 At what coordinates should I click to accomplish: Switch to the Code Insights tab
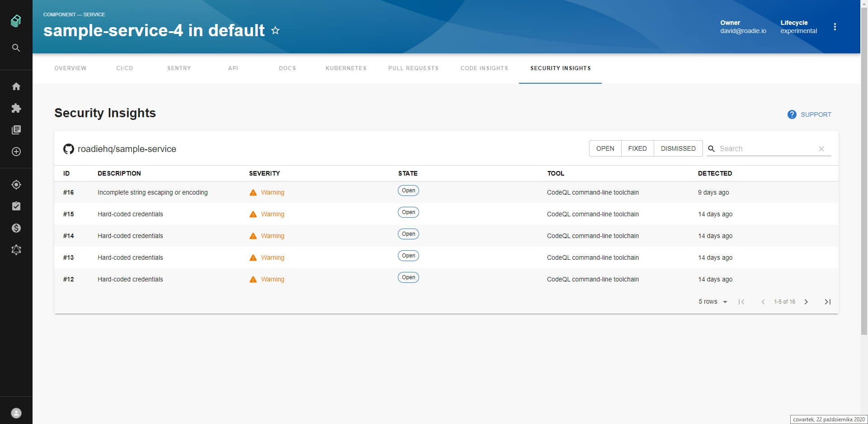484,68
